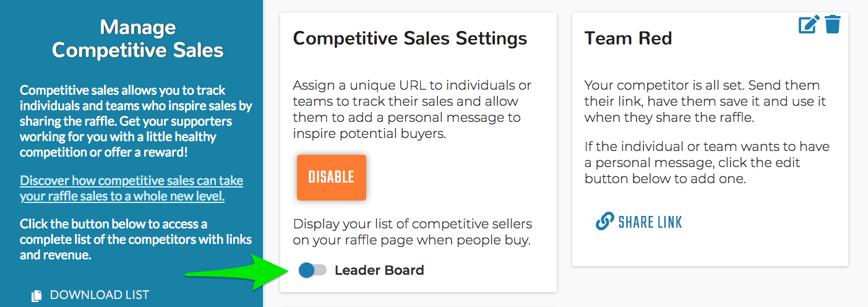Disable competitive sales with the orange button
Viewport: 868px width, 307px height.
(x=332, y=178)
